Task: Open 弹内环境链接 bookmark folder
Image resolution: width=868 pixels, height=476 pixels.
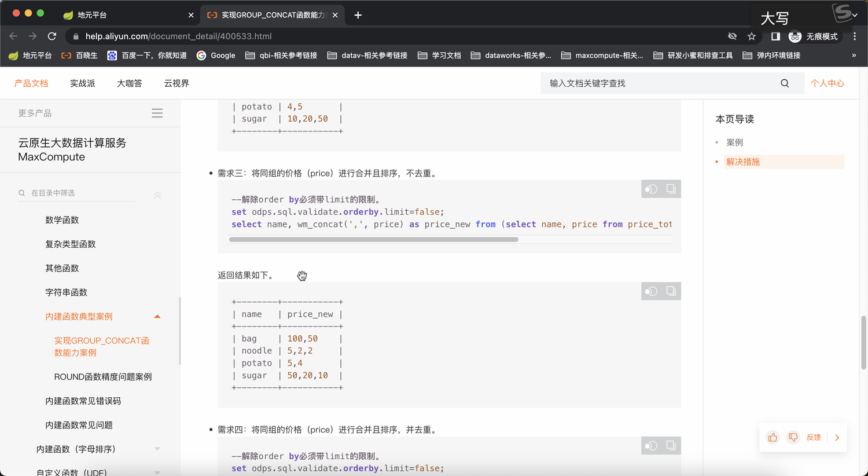Action: 771,56
